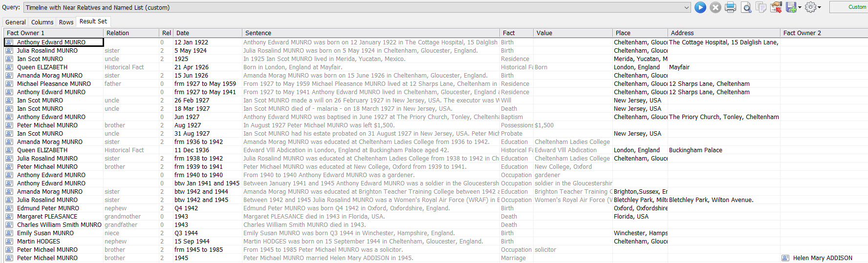Open print preview with the magnifier page icon
The height and width of the screenshot is (263, 868).
[x=746, y=7]
